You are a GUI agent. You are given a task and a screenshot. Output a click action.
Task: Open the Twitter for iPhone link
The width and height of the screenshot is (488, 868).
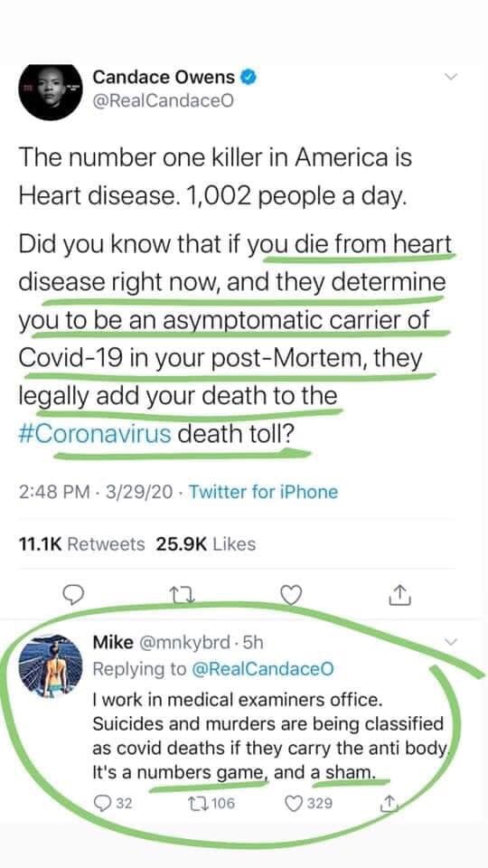coord(263,492)
